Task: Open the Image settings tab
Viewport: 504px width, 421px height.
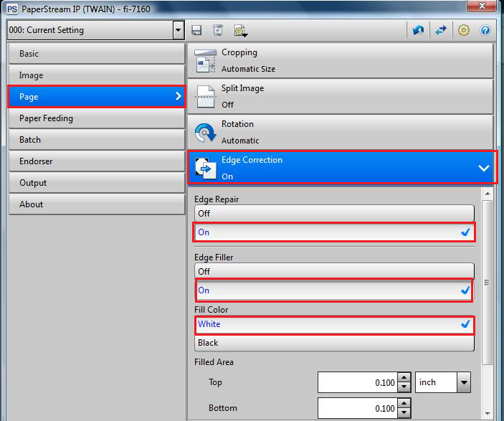Action: (97, 75)
